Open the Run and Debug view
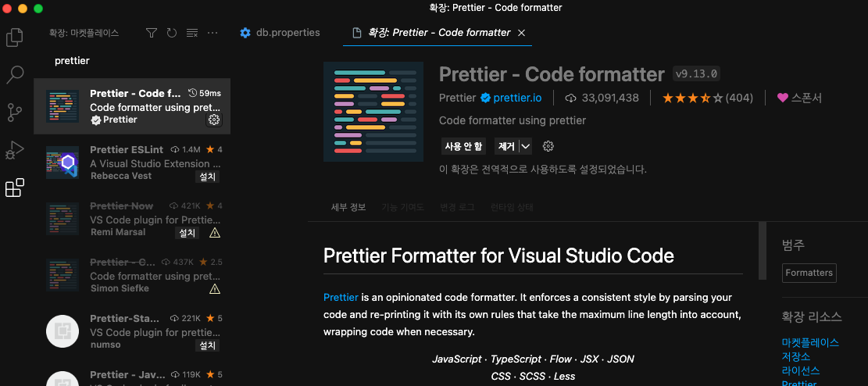 coord(14,150)
